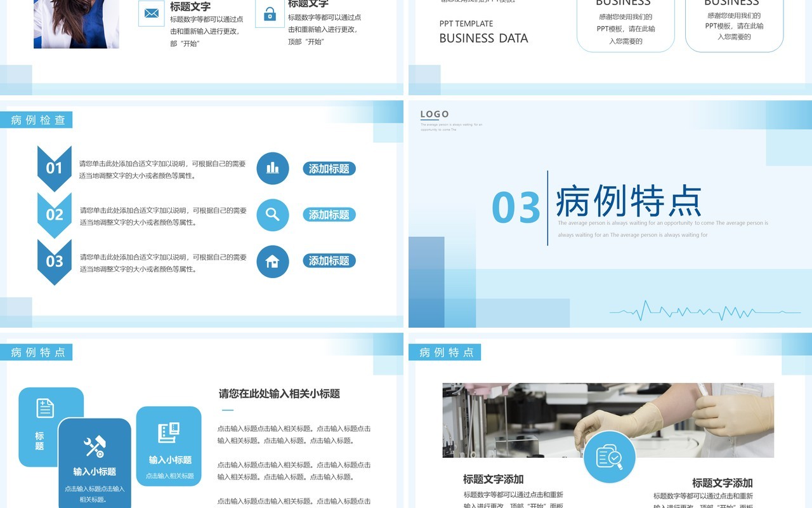Click the English subtitle under 病例特点 title

point(663,229)
